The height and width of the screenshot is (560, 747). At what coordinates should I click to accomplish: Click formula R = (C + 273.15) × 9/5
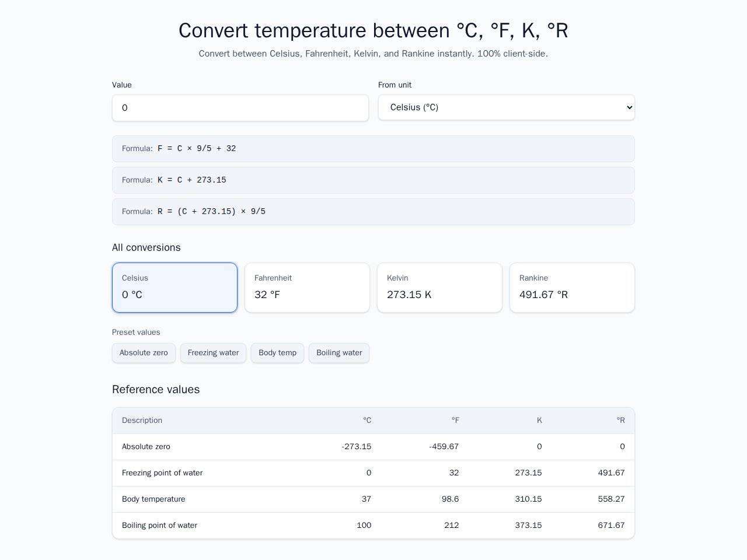pyautogui.click(x=373, y=212)
